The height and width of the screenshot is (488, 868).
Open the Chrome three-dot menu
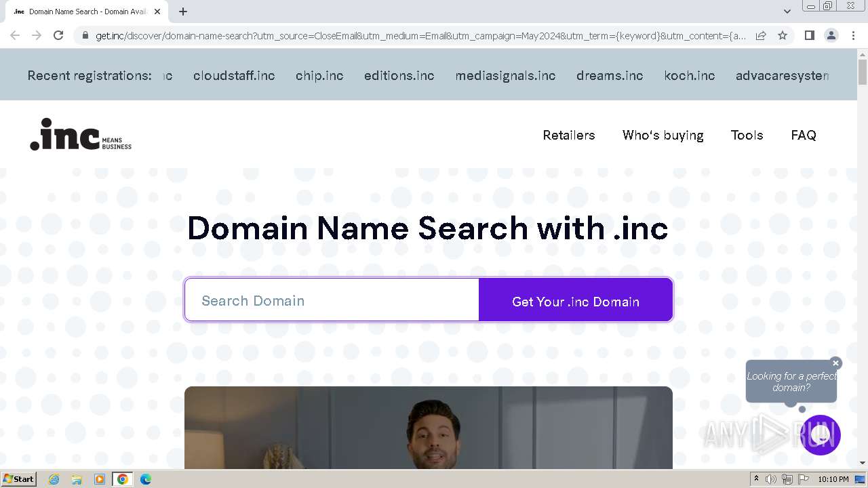[853, 35]
